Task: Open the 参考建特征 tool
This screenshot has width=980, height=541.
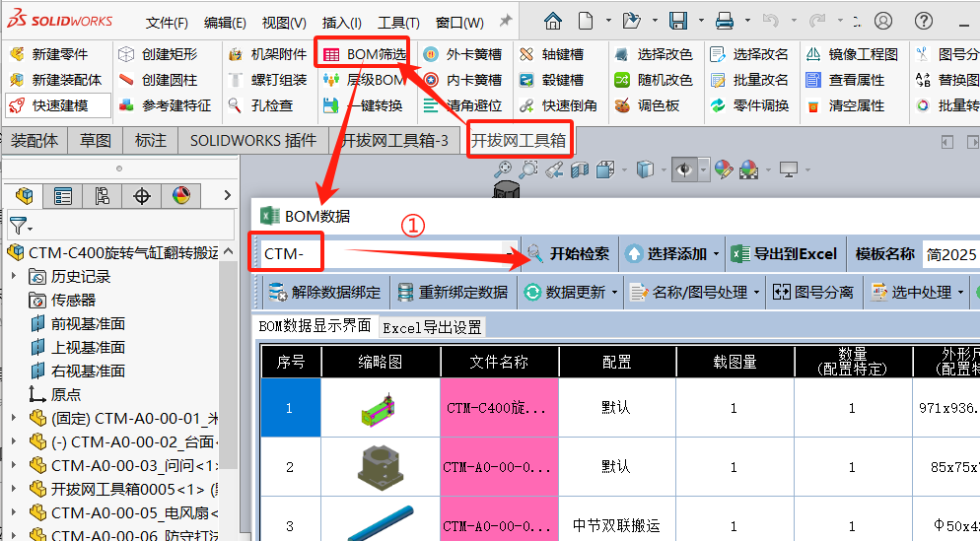Action: coord(165,105)
